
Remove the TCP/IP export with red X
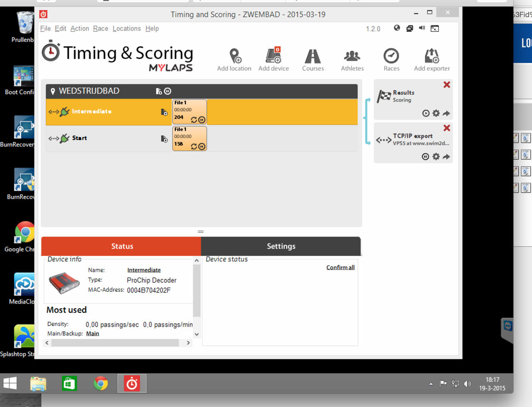tap(446, 128)
